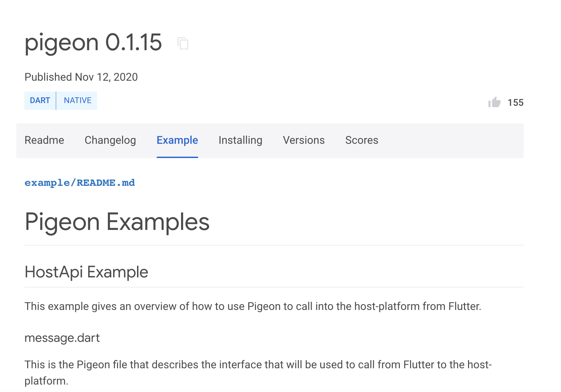Switch to the Changelog tab
Image resolution: width=561 pixels, height=392 pixels.
[x=110, y=140]
